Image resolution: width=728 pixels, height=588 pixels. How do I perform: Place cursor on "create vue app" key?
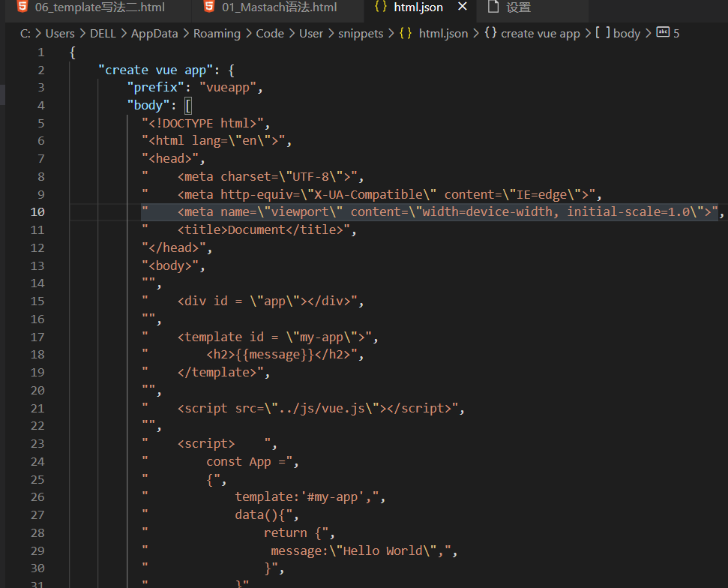155,70
